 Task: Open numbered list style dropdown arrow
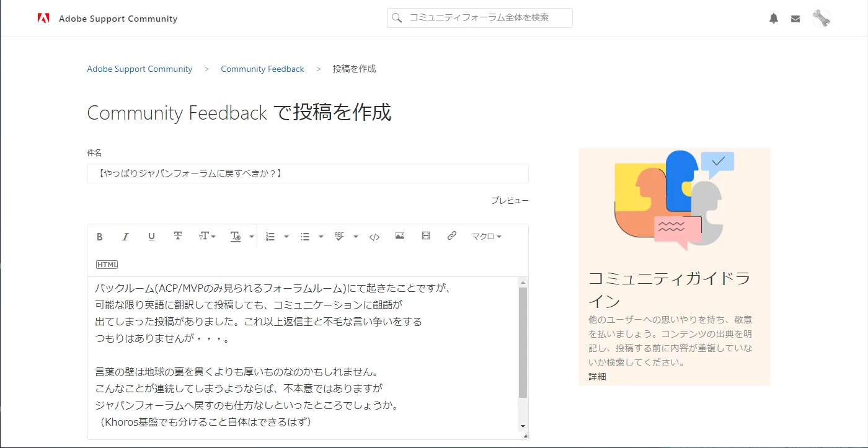(286, 237)
